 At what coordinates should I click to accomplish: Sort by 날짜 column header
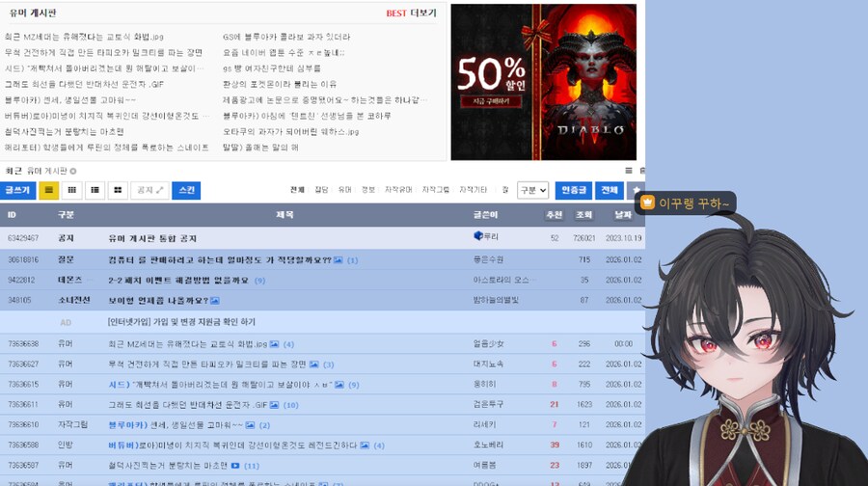pos(623,215)
